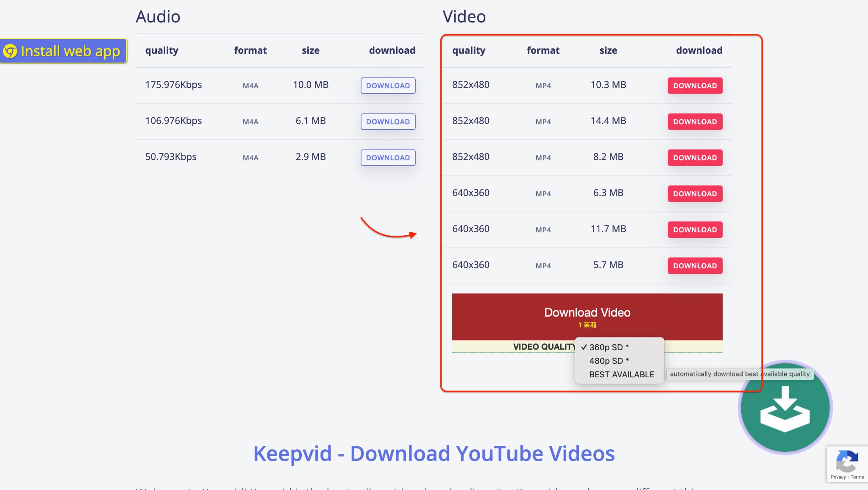Click the reCAPTCHA badge logo
Image resolution: width=868 pixels, height=490 pixels.
pos(847,461)
